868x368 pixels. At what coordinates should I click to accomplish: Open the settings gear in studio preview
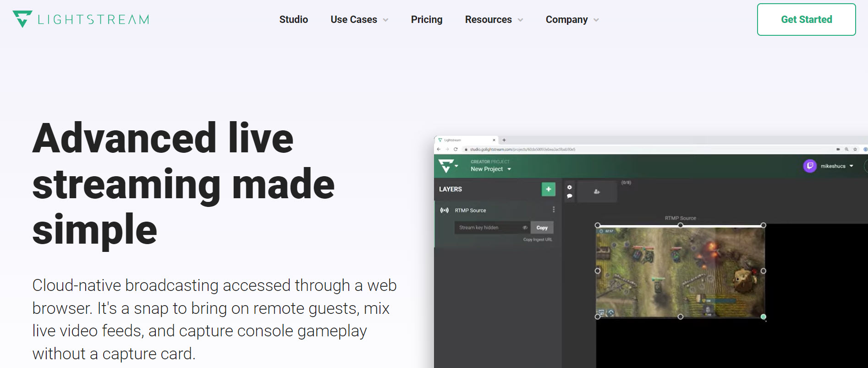tap(569, 187)
